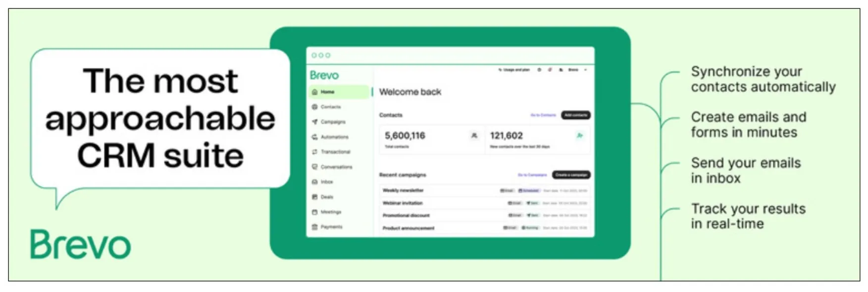The width and height of the screenshot is (868, 292).
Task: Open the Product announcement campaign
Action: tap(485, 228)
